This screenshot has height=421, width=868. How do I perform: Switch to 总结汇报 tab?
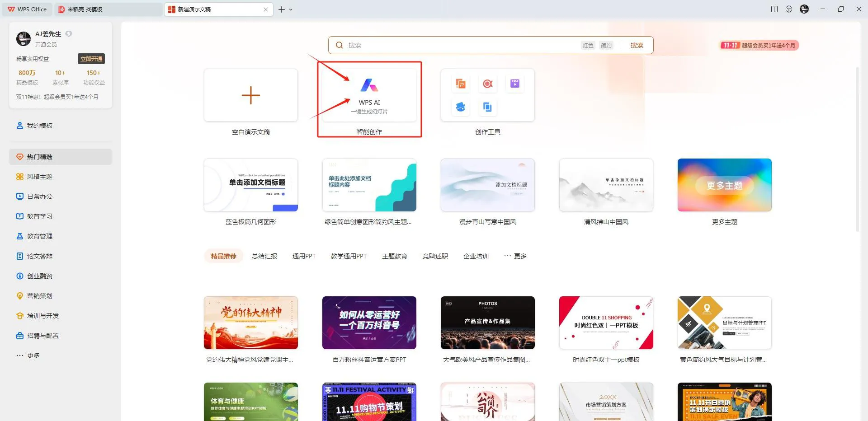[264, 256]
